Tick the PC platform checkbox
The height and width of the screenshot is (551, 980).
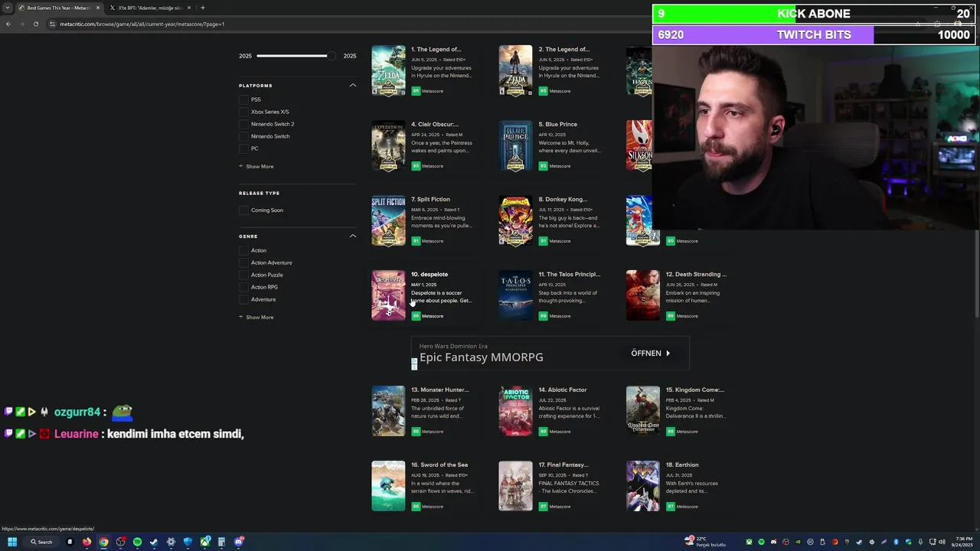tap(243, 148)
